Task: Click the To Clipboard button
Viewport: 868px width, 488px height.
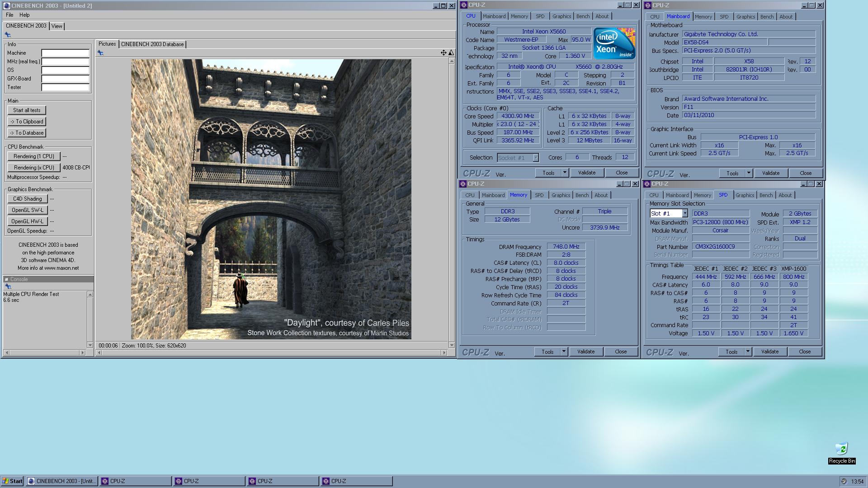Action: pyautogui.click(x=27, y=122)
